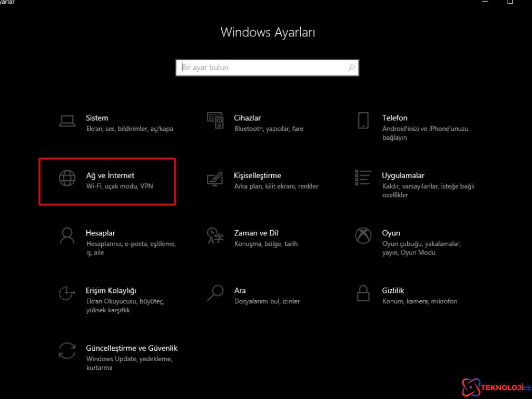
Task: Click the search magnifier inside the search bar
Action: [x=351, y=68]
